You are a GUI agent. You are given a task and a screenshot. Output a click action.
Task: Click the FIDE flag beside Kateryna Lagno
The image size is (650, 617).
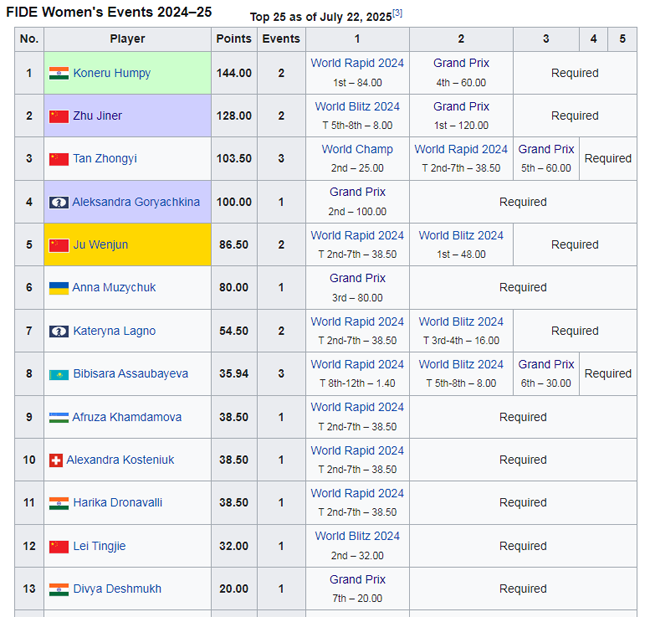tap(59, 331)
